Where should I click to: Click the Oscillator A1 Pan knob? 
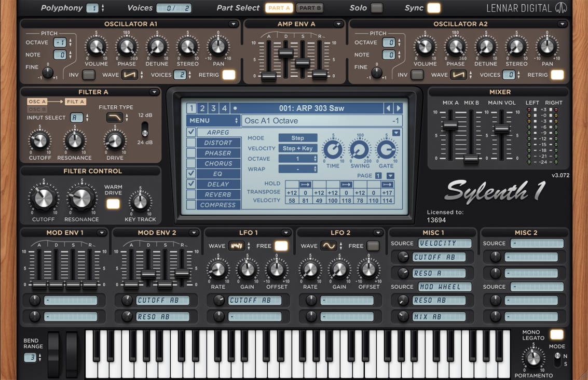218,47
